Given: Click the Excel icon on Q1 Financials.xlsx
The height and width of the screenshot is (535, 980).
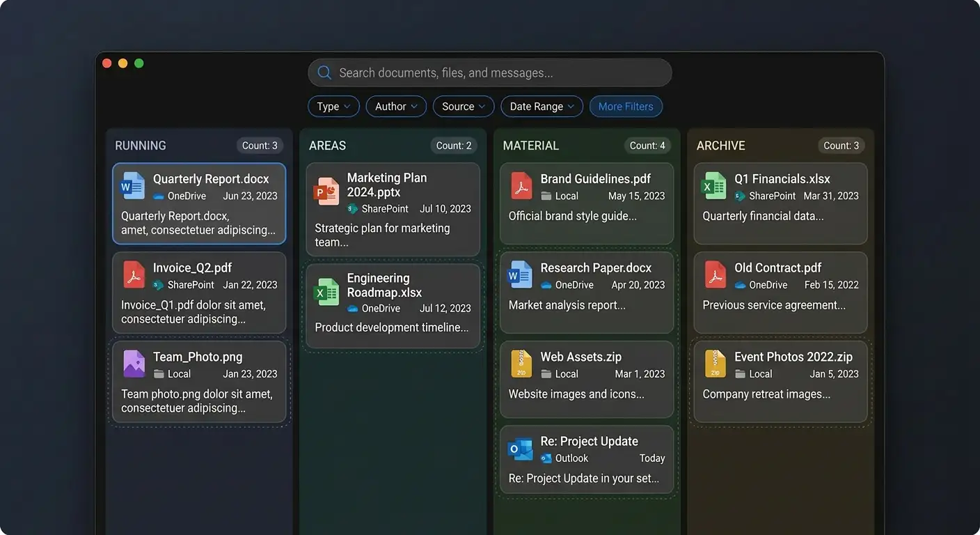Looking at the screenshot, I should tap(713, 186).
